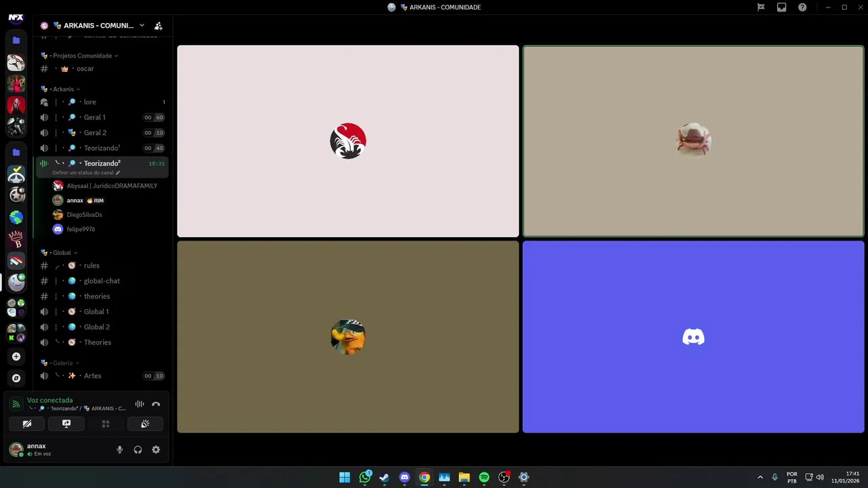Open Spotify from the taskbar

click(x=484, y=477)
